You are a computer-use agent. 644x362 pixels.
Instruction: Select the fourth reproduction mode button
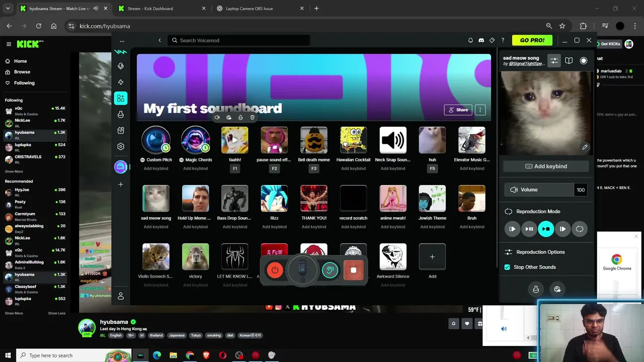coord(562,229)
